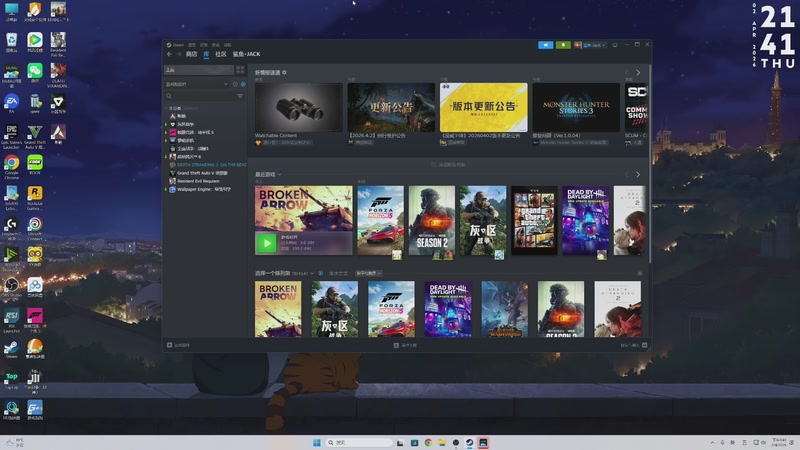Open the second menu next to Steam
Screen dimensions: 800x450
[x=192, y=45]
